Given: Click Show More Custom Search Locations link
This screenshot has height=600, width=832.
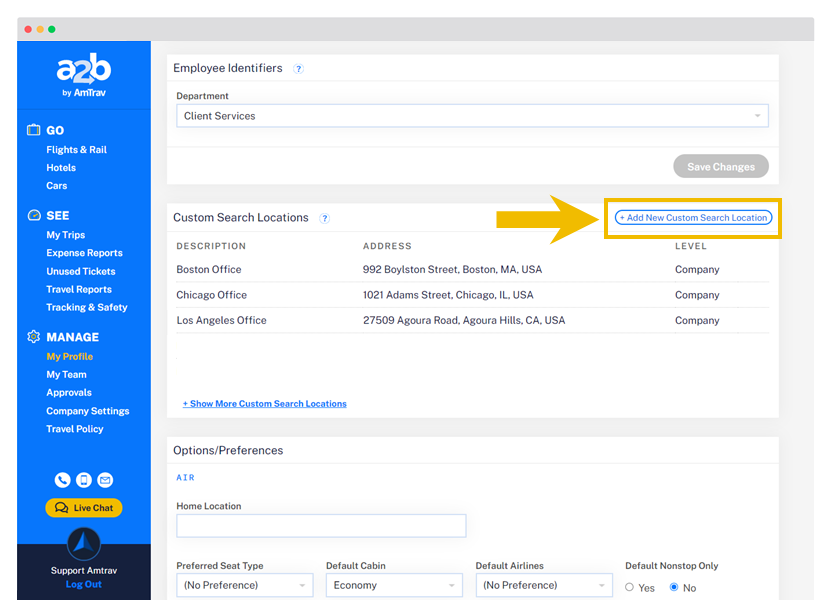Looking at the screenshot, I should coord(264,404).
